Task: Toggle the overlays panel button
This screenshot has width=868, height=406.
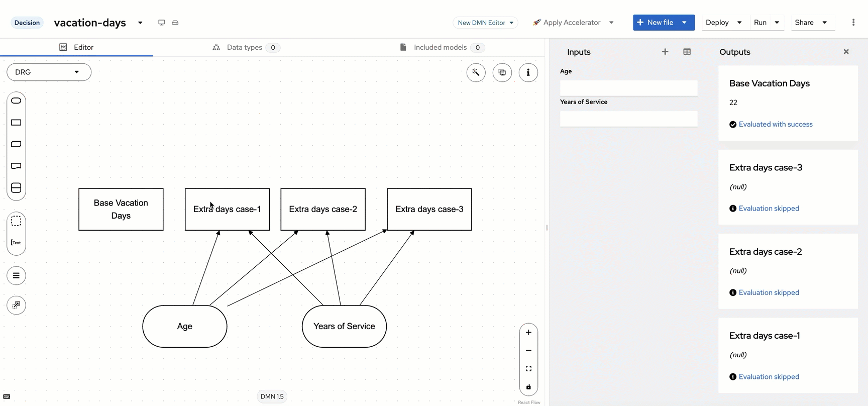Action: tap(502, 72)
